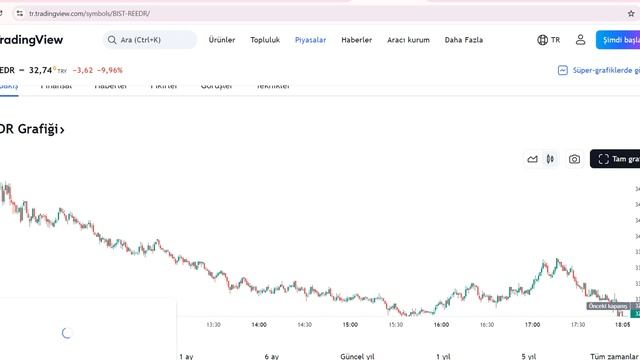Click the Ara (Ctrl+K) search box
This screenshot has width=640, height=360.
pyautogui.click(x=150, y=40)
